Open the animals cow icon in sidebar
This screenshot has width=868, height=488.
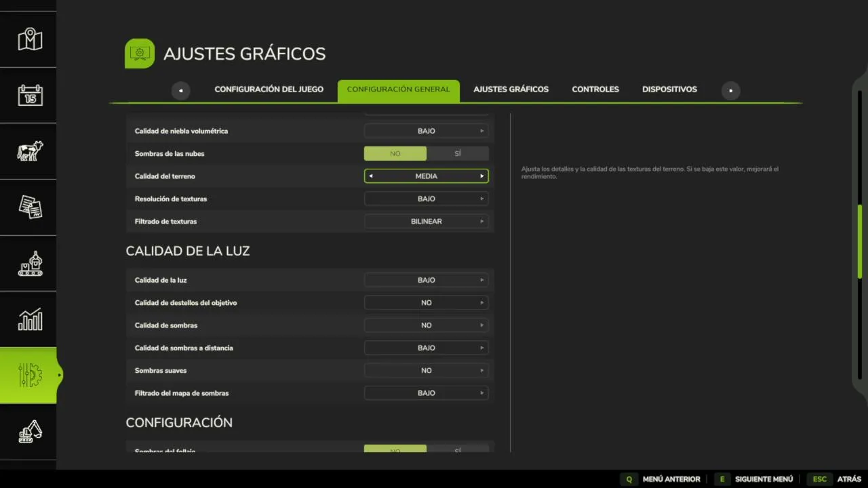30,150
